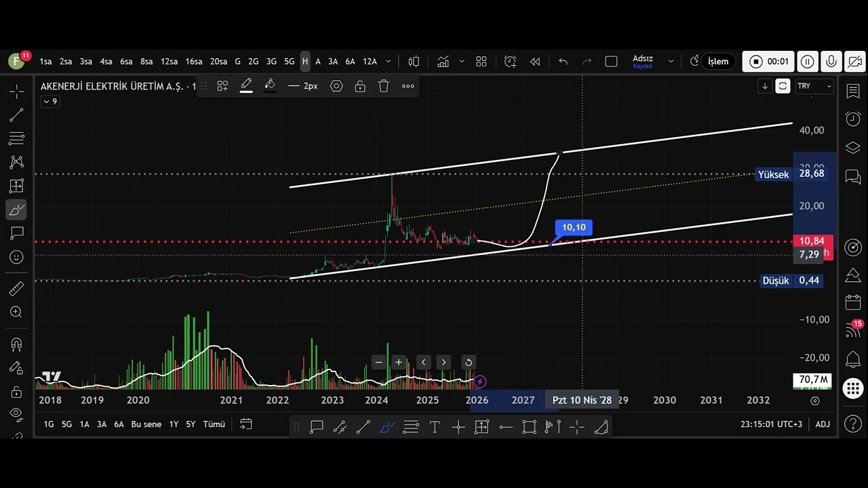Open the indicators panel
Image resolution: width=868 pixels, height=488 pixels.
(x=443, y=62)
